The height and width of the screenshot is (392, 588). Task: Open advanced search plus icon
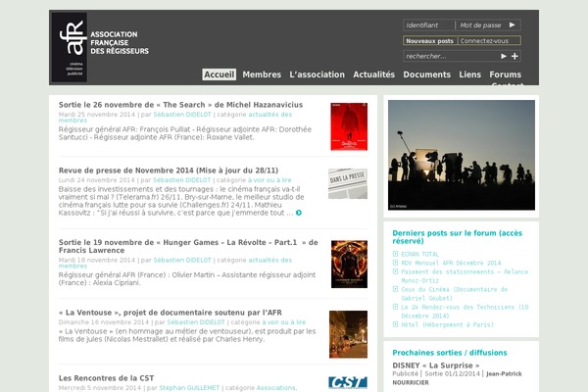click(514, 56)
